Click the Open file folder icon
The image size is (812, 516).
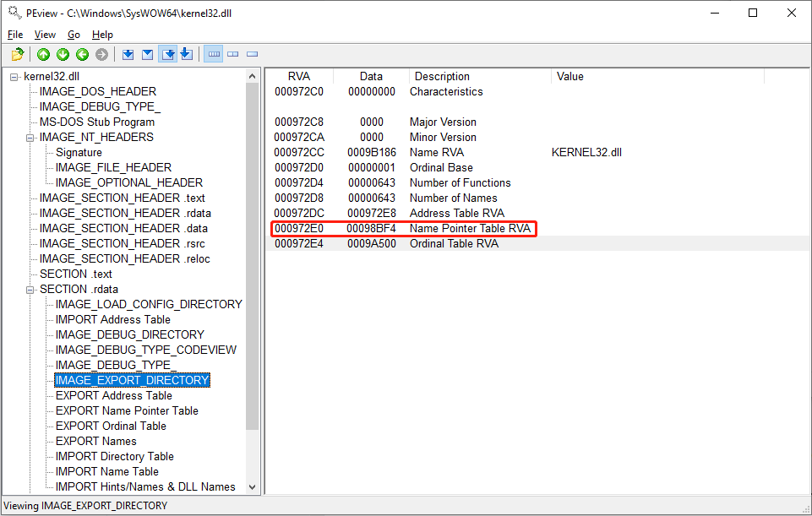[x=17, y=55]
